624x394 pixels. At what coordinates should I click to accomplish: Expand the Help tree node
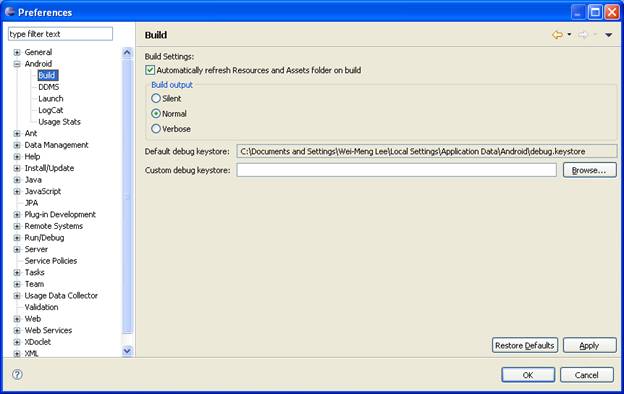(x=17, y=156)
